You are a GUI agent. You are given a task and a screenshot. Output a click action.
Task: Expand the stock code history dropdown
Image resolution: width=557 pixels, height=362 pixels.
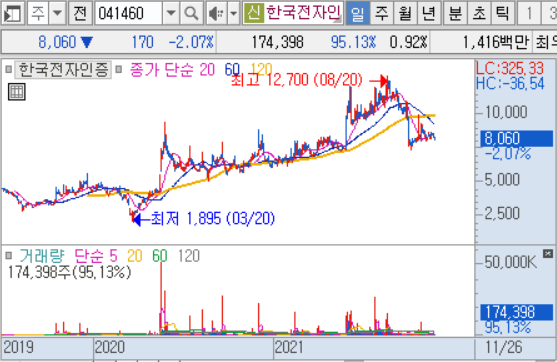click(171, 13)
